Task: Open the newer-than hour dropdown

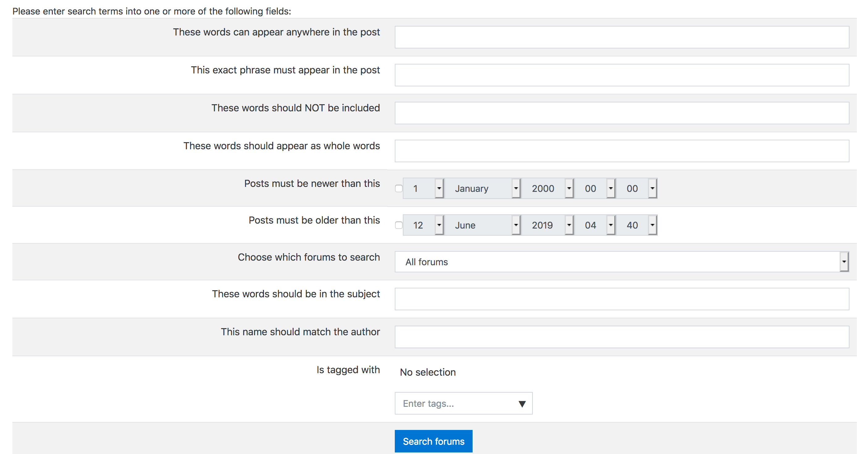Action: (595, 188)
